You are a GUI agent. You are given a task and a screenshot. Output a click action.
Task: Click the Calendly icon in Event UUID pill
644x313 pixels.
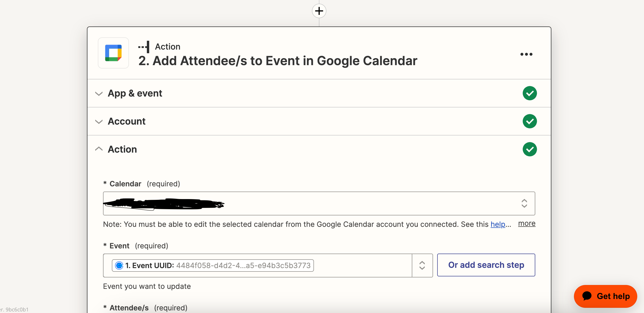[x=119, y=266]
